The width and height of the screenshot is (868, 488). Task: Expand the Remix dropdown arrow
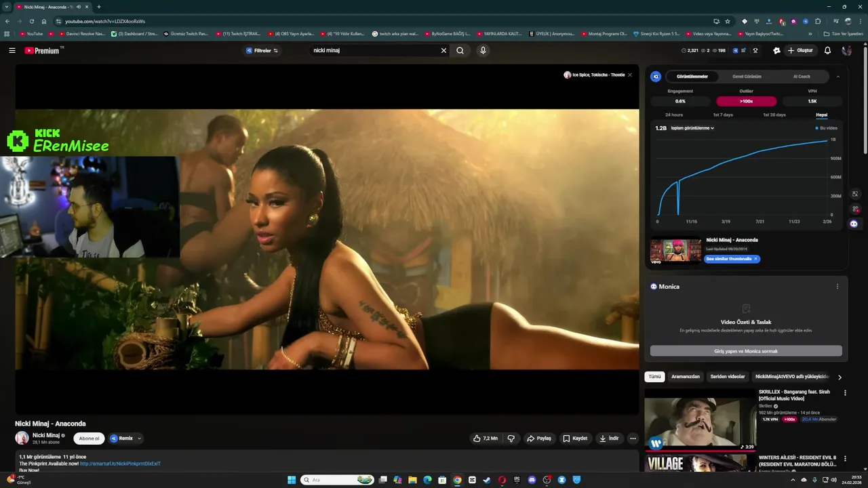tap(139, 439)
